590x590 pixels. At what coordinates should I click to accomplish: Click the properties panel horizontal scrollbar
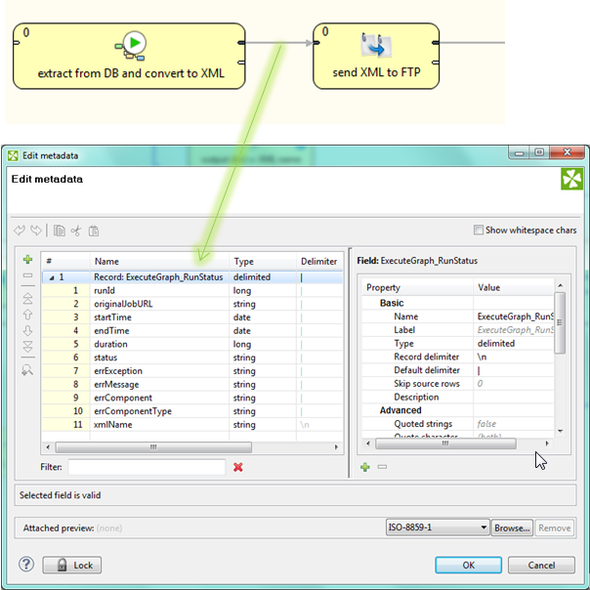446,444
